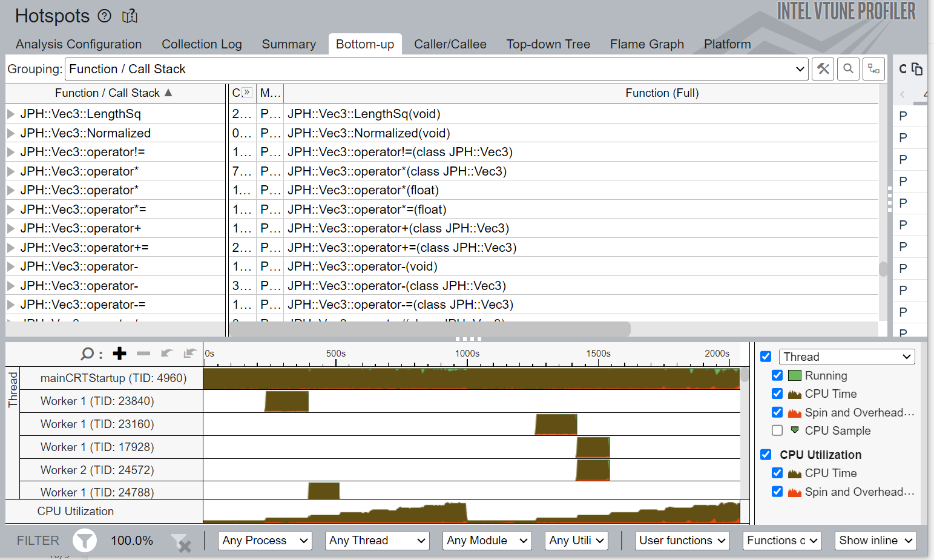Open the Grouping Function / Call Stack dropdown
This screenshot has width=934, height=560.
[799, 68]
